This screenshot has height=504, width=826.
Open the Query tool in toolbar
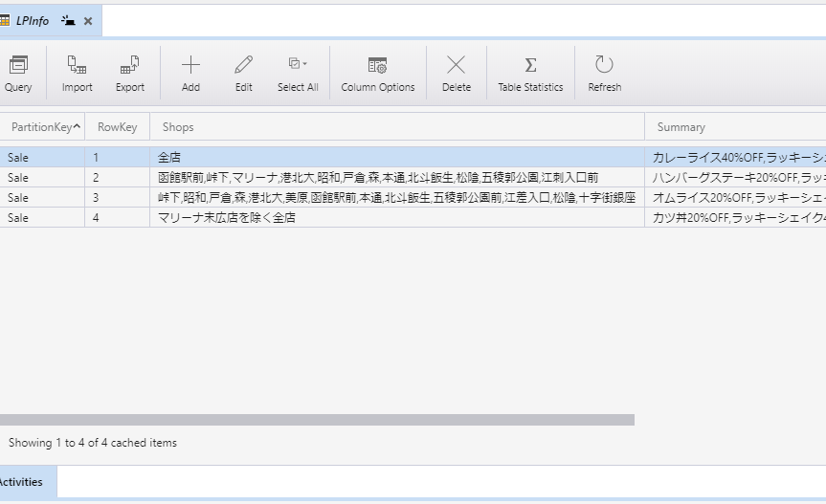(x=18, y=74)
